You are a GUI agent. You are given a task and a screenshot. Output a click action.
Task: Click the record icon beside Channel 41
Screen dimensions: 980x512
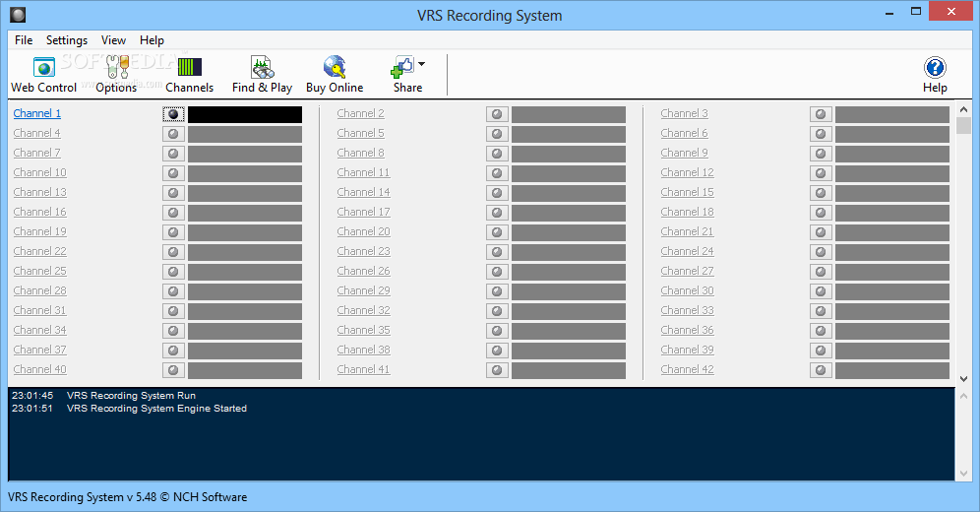pyautogui.click(x=497, y=370)
